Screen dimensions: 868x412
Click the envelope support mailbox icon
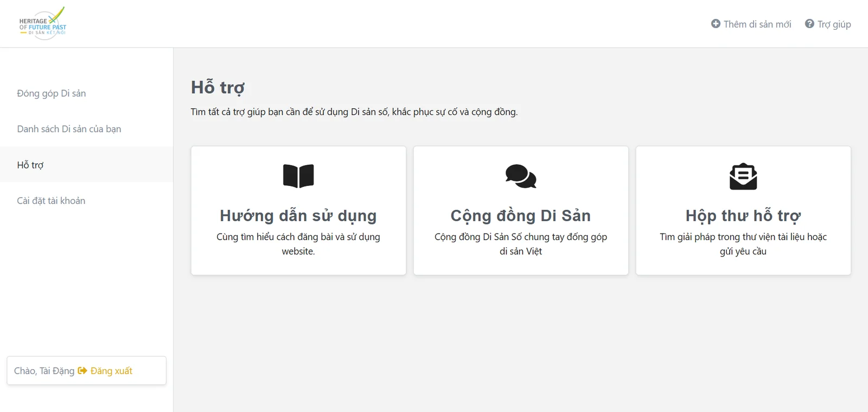[x=743, y=176]
